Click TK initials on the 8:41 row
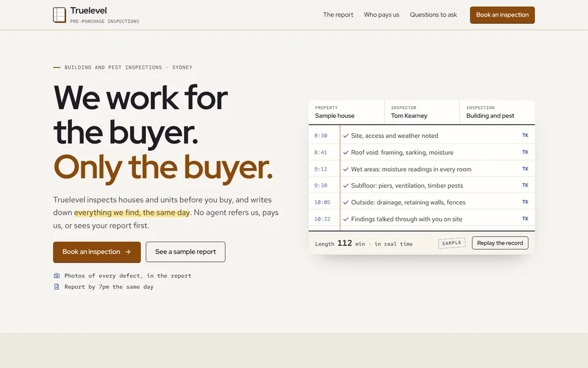The width and height of the screenshot is (588, 368). click(525, 152)
